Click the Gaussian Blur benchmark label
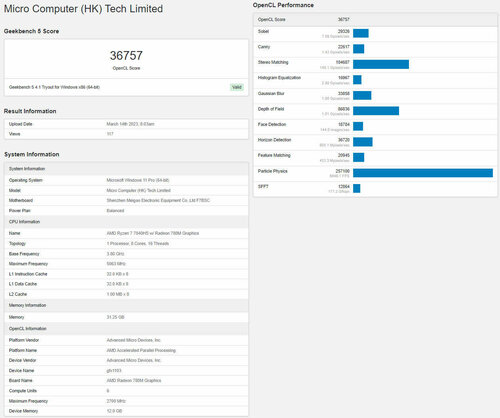The width and height of the screenshot is (500, 418). pos(271,94)
